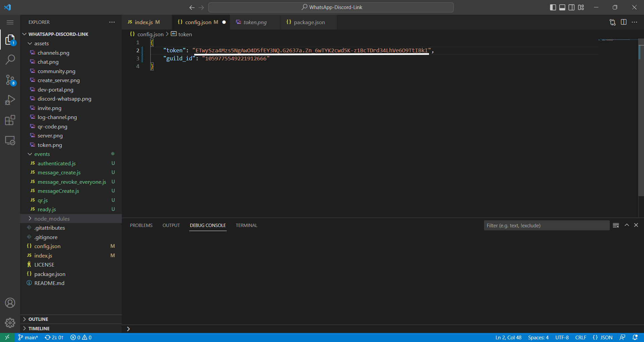Click the debug console input prompt
The height and width of the screenshot is (342, 644).
tap(382, 329)
